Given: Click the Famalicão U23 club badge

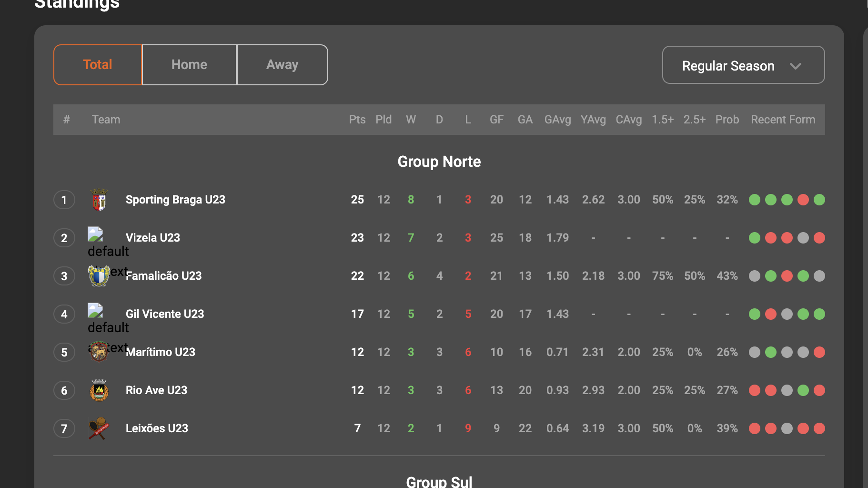Looking at the screenshot, I should 99,275.
